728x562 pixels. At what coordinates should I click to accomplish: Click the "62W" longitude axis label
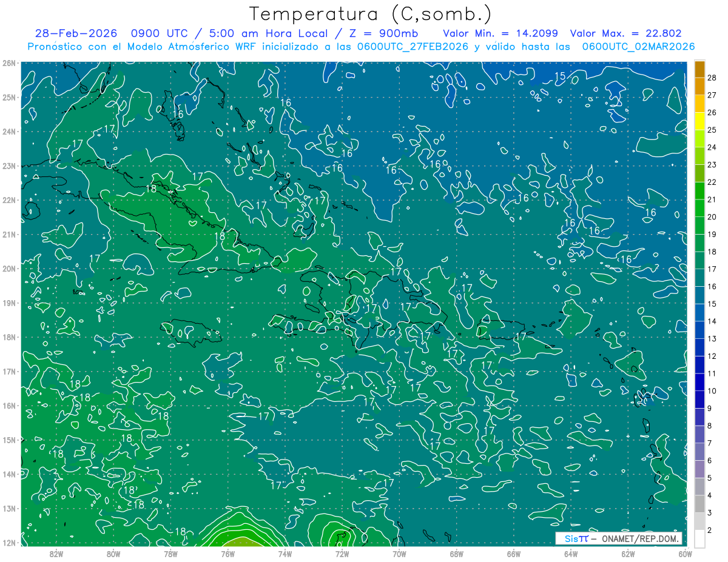pyautogui.click(x=627, y=553)
